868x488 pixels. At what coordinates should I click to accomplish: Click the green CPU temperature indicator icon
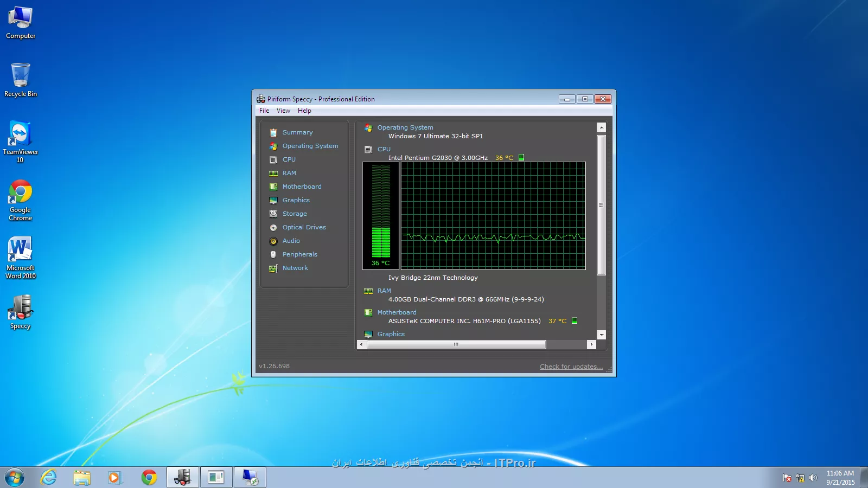[x=521, y=157]
